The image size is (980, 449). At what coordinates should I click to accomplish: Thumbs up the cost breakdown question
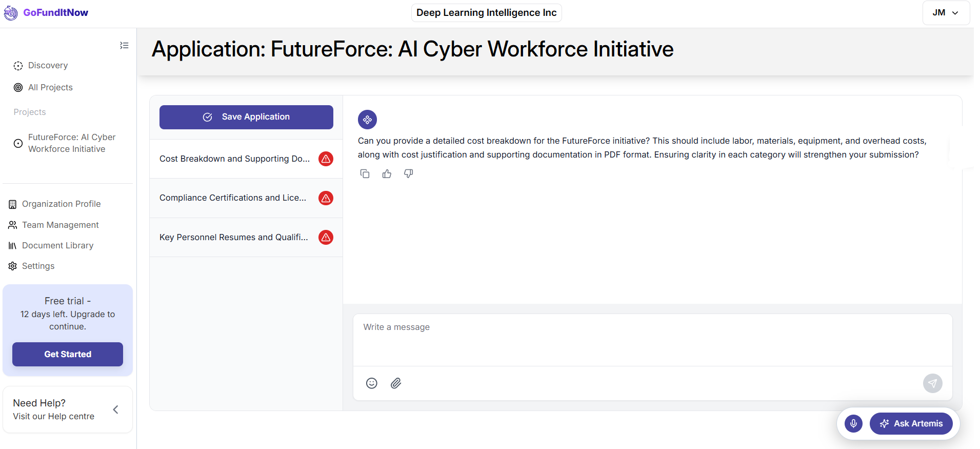click(x=387, y=174)
